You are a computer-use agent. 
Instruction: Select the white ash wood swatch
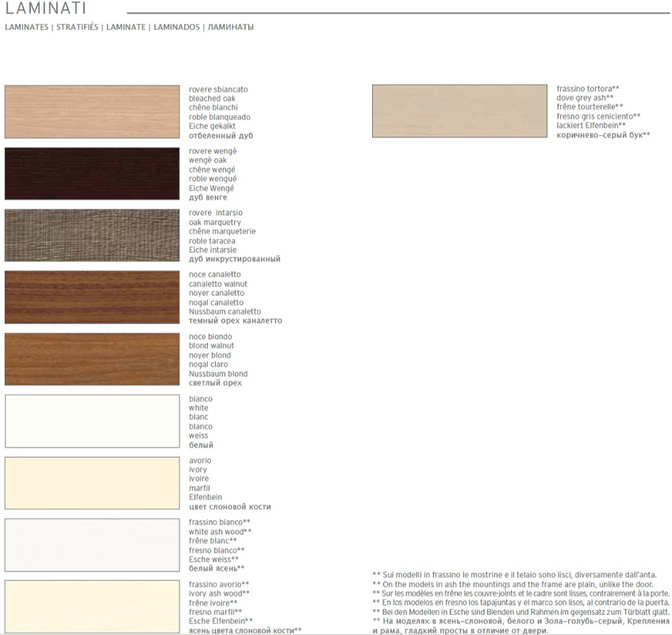point(92,545)
